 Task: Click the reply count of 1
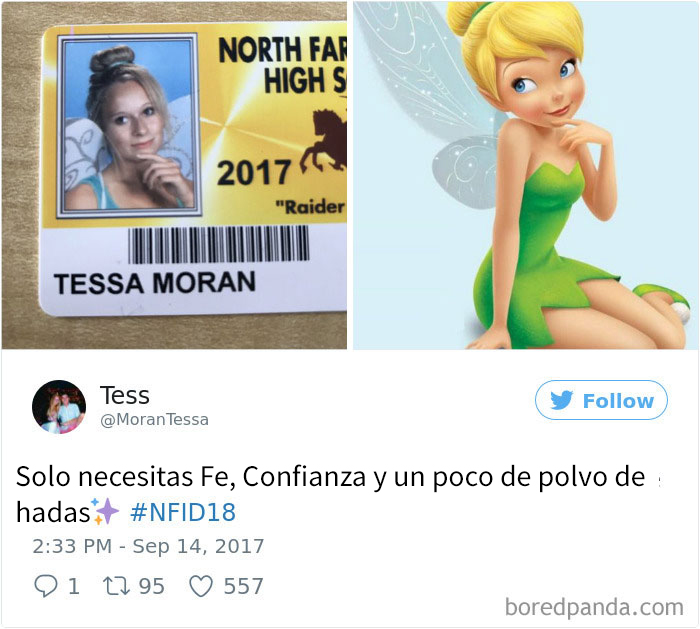[x=74, y=586]
